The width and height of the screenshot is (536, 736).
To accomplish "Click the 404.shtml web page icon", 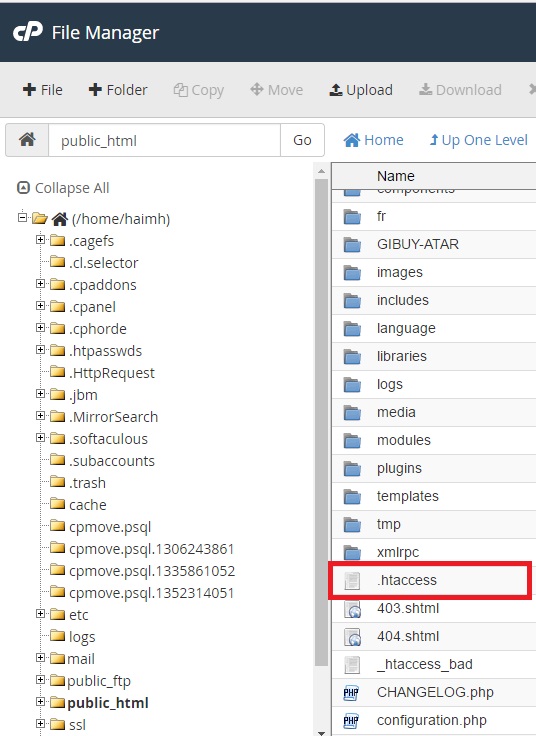I will pos(352,637).
